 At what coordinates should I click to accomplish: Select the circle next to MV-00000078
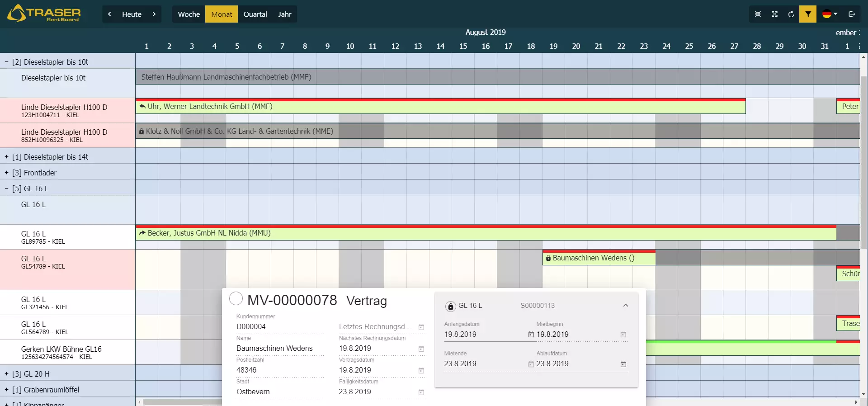coord(236,298)
